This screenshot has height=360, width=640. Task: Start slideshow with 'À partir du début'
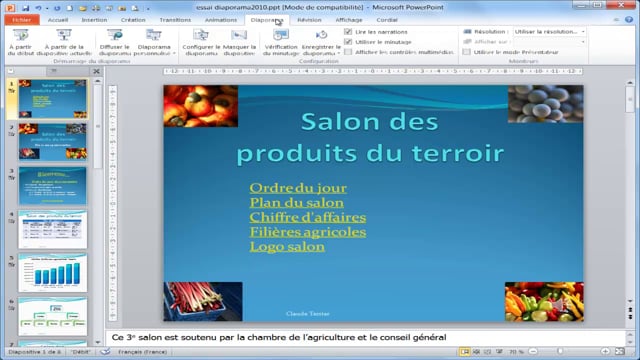point(20,42)
